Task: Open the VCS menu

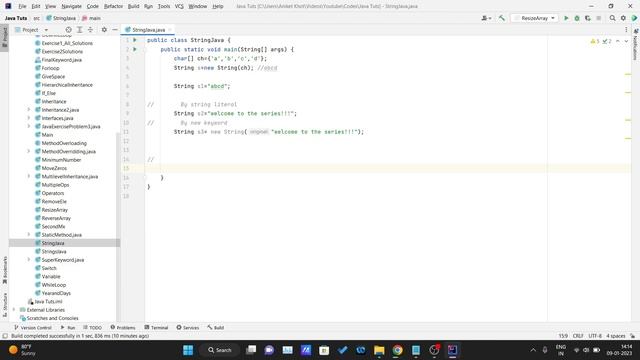Action: click(x=179, y=6)
